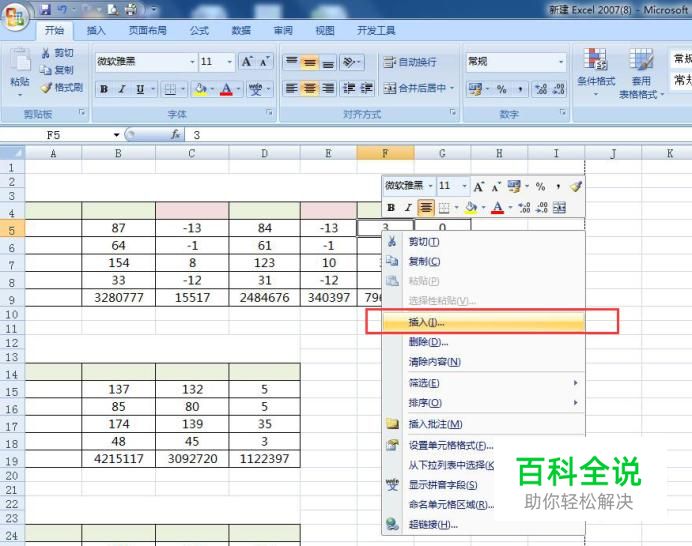Apply comma style in ribbon
This screenshot has height=546, width=692.
521,89
